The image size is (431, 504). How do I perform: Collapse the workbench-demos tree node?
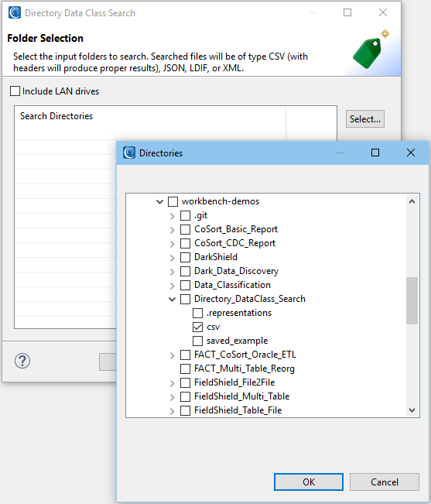[159, 202]
